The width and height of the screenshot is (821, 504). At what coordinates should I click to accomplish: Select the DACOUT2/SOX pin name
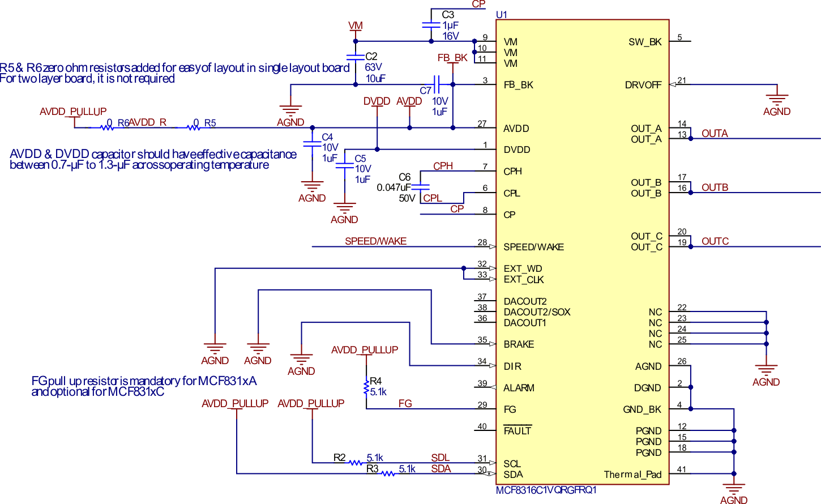pyautogui.click(x=537, y=312)
